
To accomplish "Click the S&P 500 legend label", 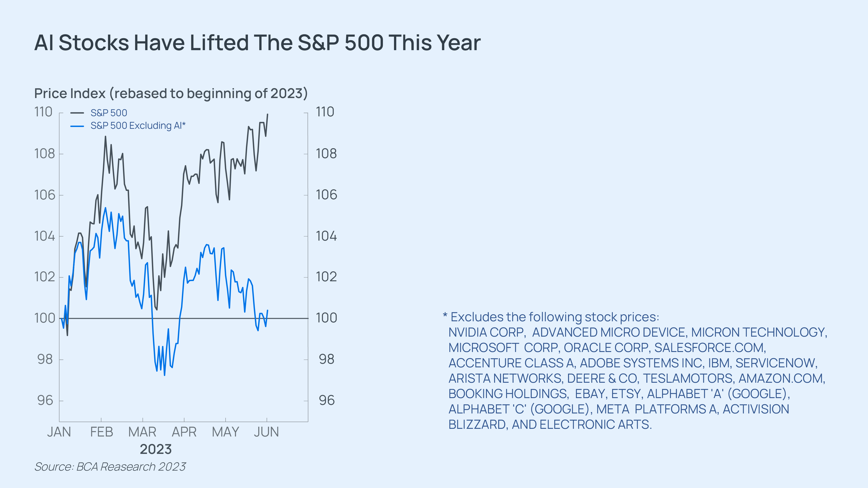I will pyautogui.click(x=109, y=113).
